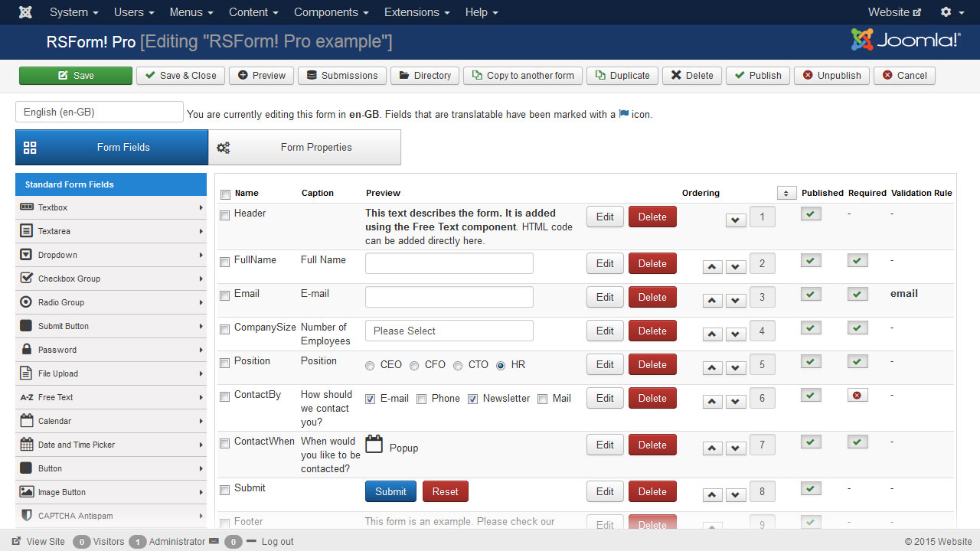Click the Dropdown field icon in sidebar
Image resolution: width=980 pixels, height=551 pixels.
[x=27, y=255]
